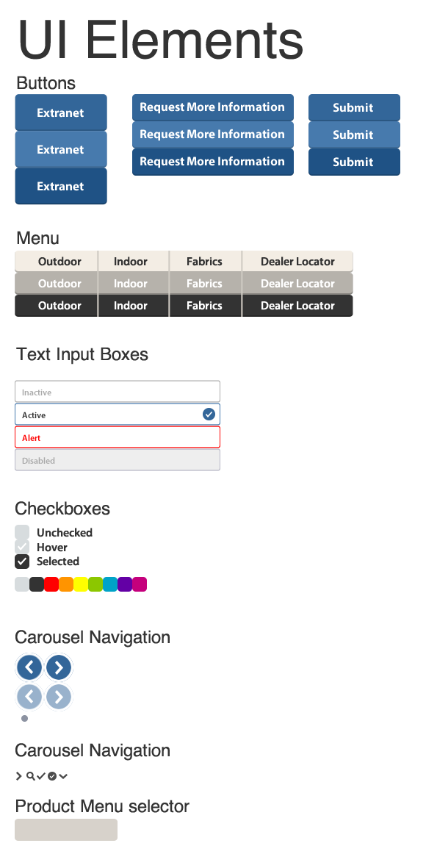Viewport: 426px width, 868px height.
Task: Click the dark blue next carousel arrow
Action: (x=59, y=667)
